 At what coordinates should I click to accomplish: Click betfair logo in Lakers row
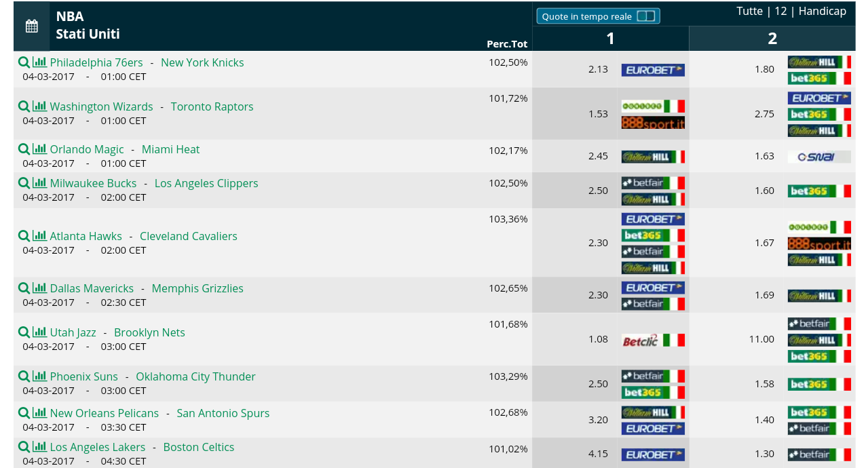[x=819, y=454]
